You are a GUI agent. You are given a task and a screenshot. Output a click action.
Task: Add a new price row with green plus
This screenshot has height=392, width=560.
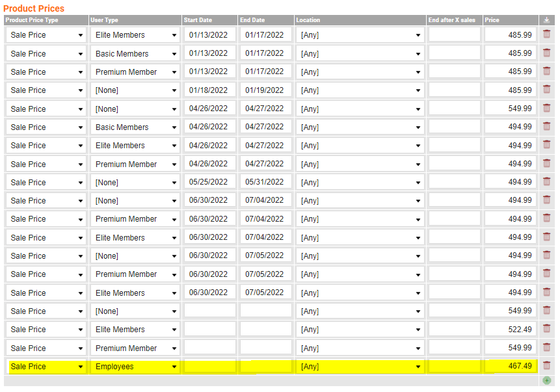[x=546, y=380]
